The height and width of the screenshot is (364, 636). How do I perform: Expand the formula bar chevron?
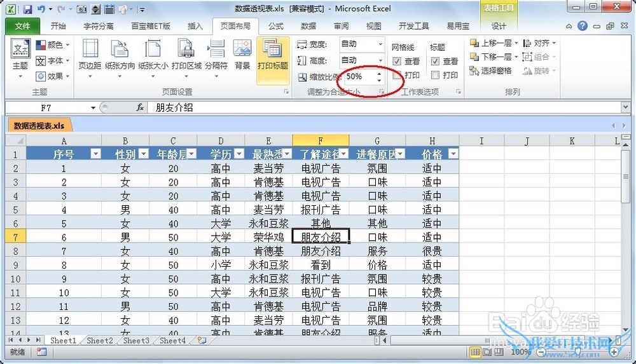pyautogui.click(x=625, y=107)
